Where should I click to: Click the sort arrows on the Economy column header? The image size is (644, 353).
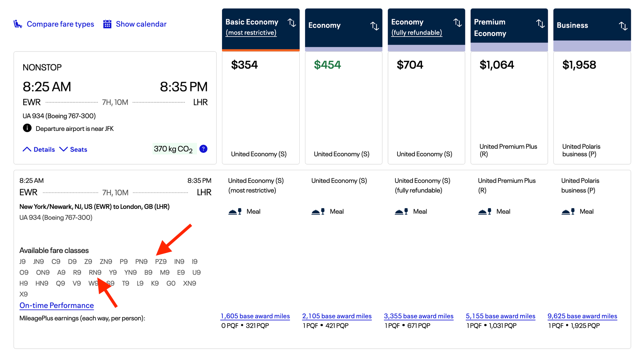375,26
